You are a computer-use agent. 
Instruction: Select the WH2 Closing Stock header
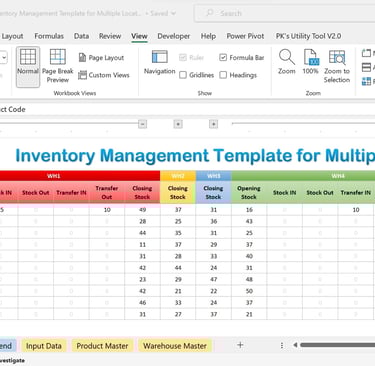(178, 192)
